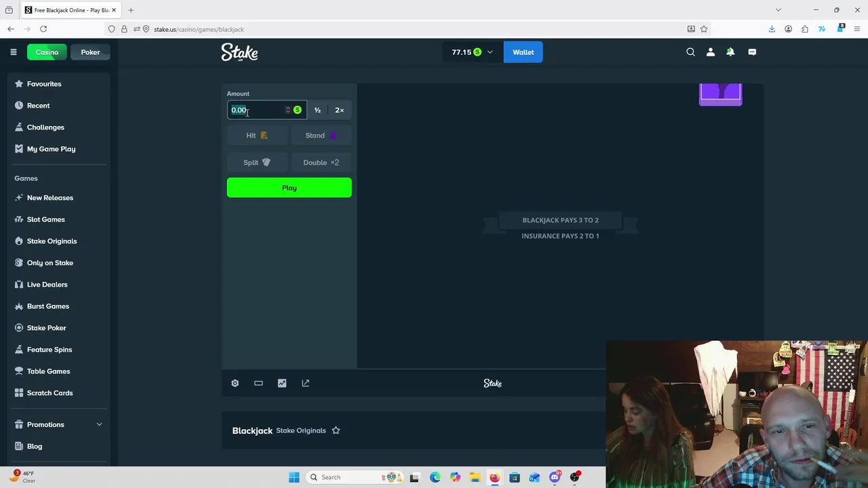868x488 pixels.
Task: Open OBS Studio from taskbar
Action: [x=575, y=477]
